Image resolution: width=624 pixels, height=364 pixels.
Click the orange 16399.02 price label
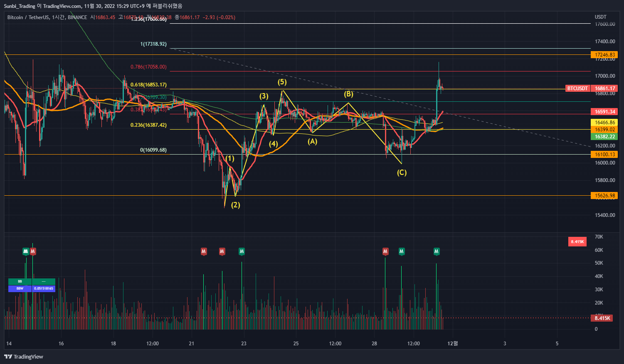point(605,130)
